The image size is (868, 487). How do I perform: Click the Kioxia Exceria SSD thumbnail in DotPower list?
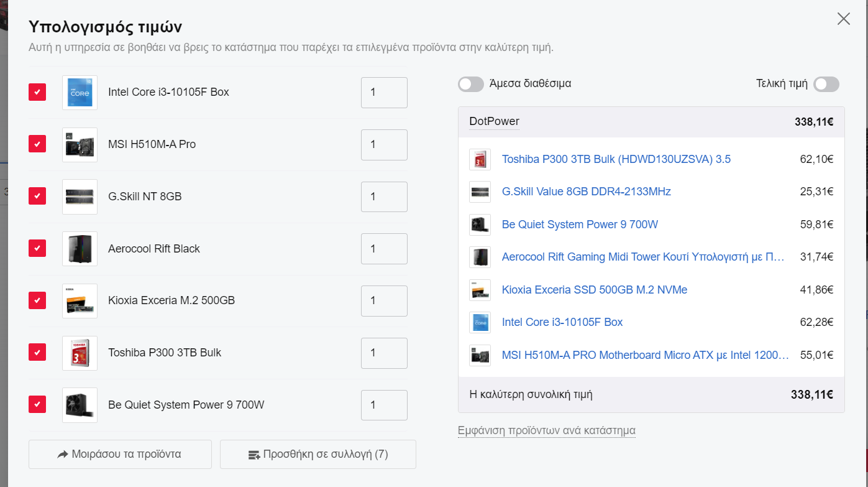pos(480,290)
